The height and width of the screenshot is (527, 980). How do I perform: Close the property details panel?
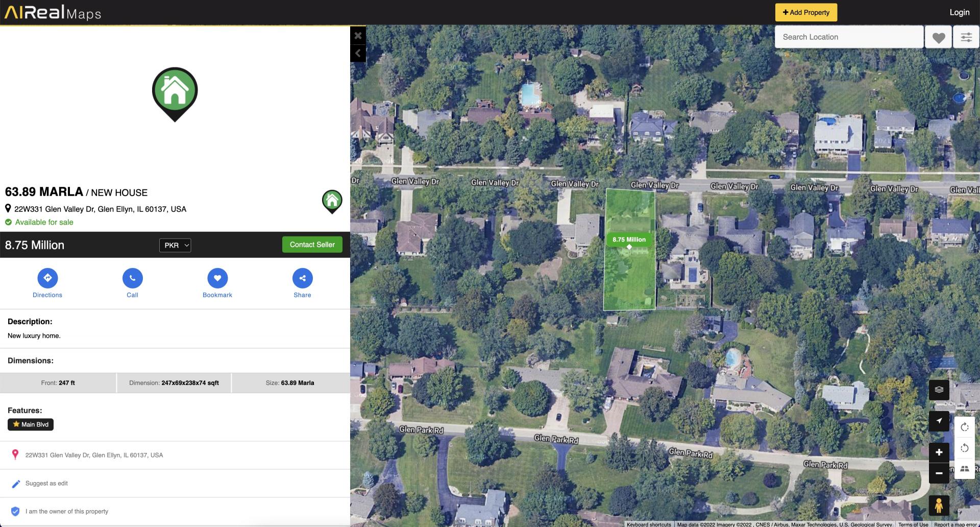pos(358,36)
